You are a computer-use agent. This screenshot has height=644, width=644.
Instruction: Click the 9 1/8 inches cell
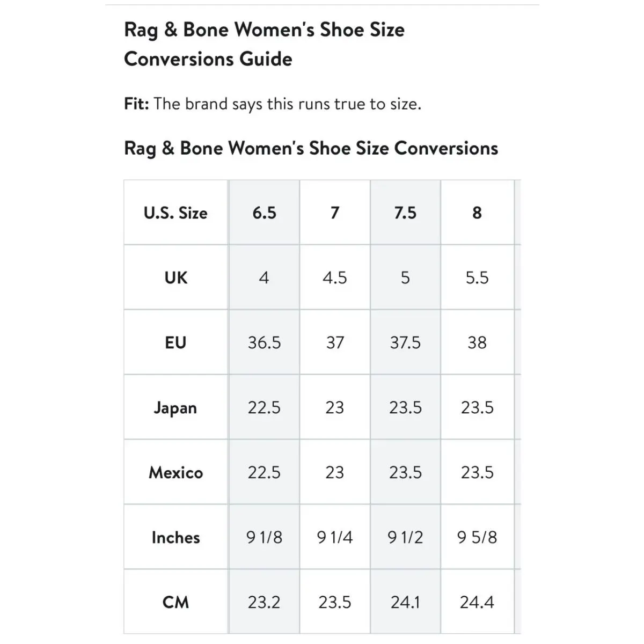point(264,537)
